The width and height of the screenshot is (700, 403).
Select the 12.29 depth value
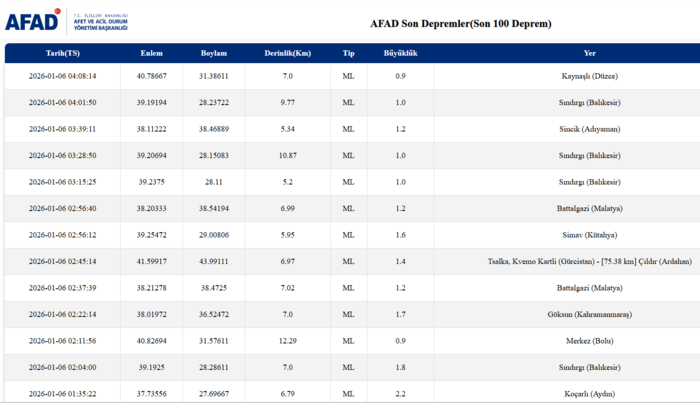coord(287,341)
